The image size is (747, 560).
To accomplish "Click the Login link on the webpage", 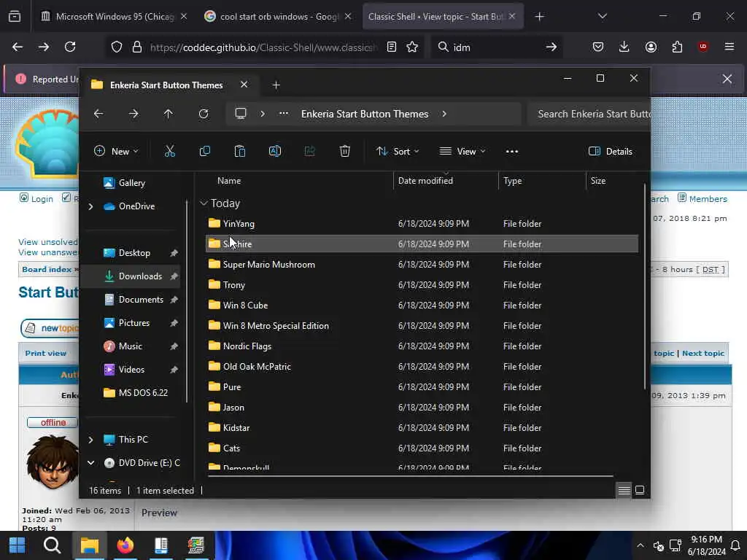I will pyautogui.click(x=42, y=199).
